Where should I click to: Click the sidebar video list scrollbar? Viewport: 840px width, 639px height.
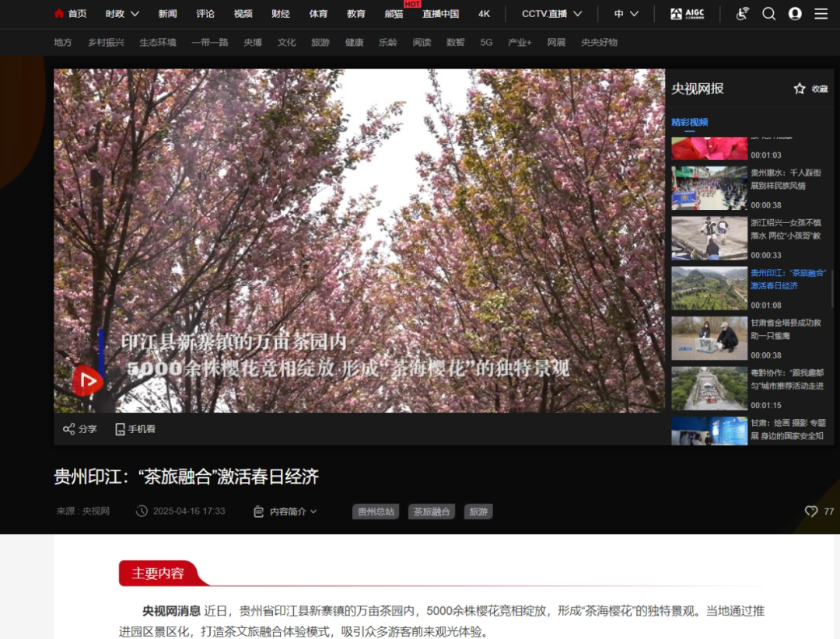click(832, 290)
